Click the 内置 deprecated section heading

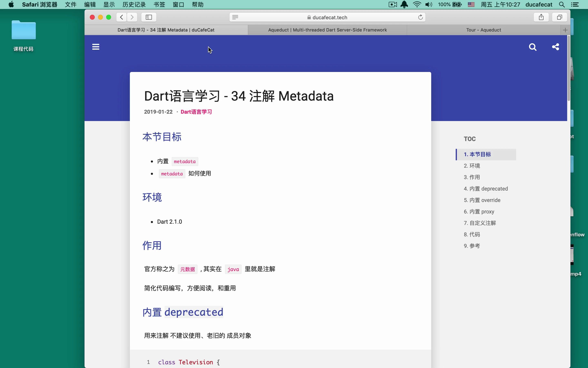[x=183, y=312]
